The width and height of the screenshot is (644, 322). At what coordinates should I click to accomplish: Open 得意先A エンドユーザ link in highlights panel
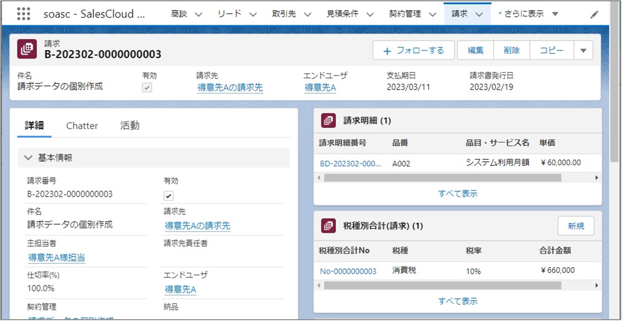click(320, 88)
